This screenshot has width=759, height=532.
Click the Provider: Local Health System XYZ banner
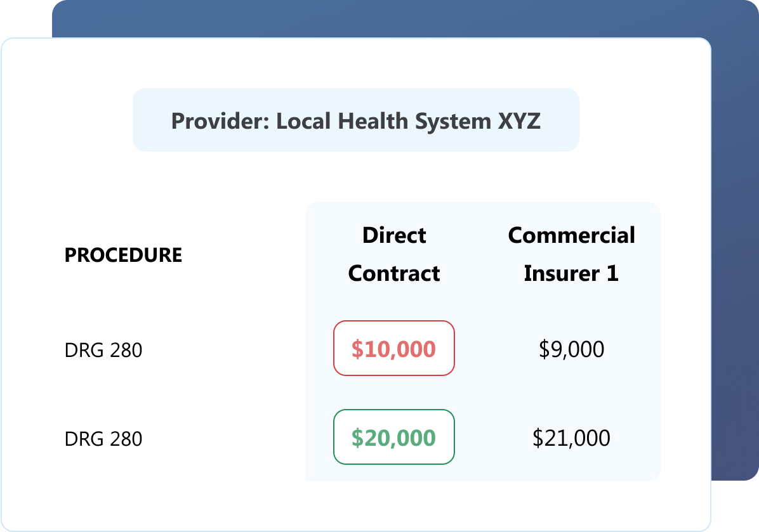355,120
